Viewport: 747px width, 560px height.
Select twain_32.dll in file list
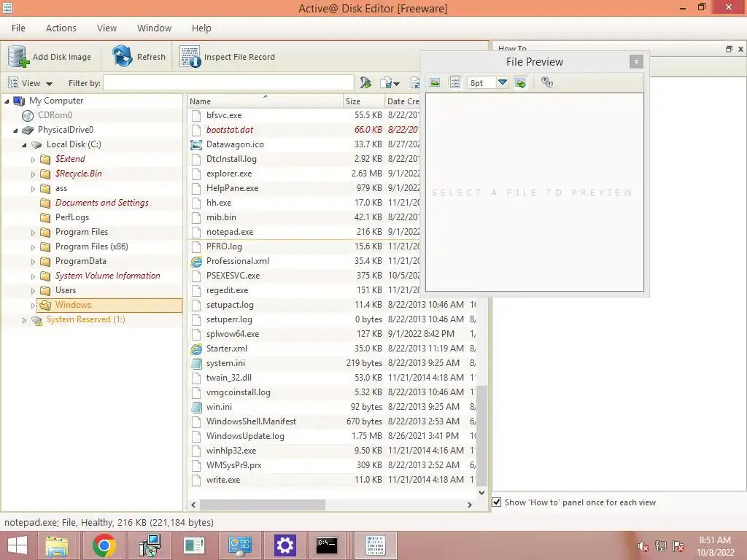228,378
